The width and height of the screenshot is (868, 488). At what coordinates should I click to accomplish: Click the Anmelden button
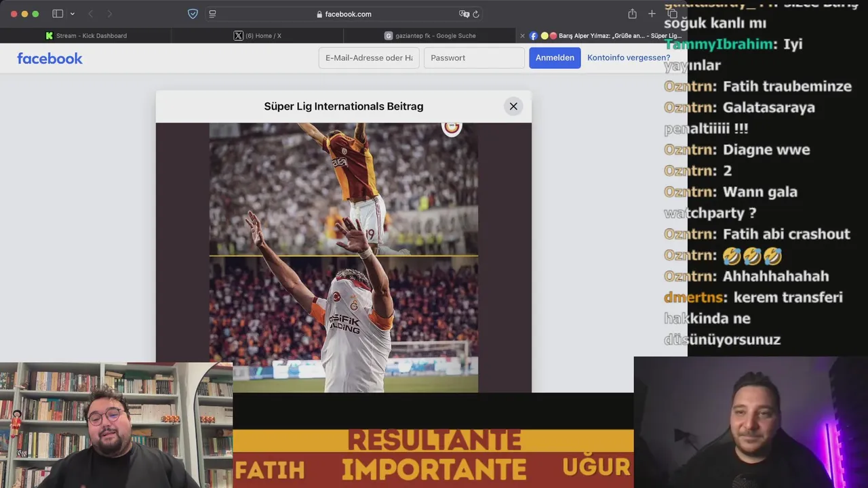555,58
